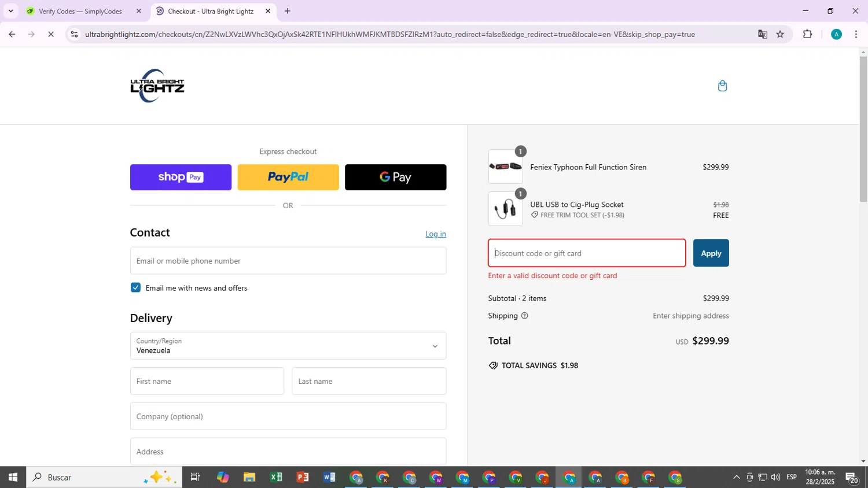View site information icon beside URL
This screenshot has width=868, height=488.
click(73, 35)
